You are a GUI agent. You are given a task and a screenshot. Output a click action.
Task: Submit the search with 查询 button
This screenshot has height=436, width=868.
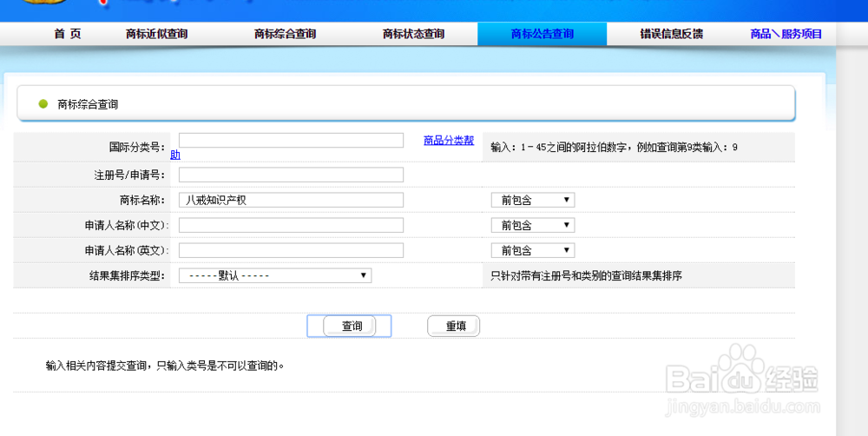(x=349, y=326)
